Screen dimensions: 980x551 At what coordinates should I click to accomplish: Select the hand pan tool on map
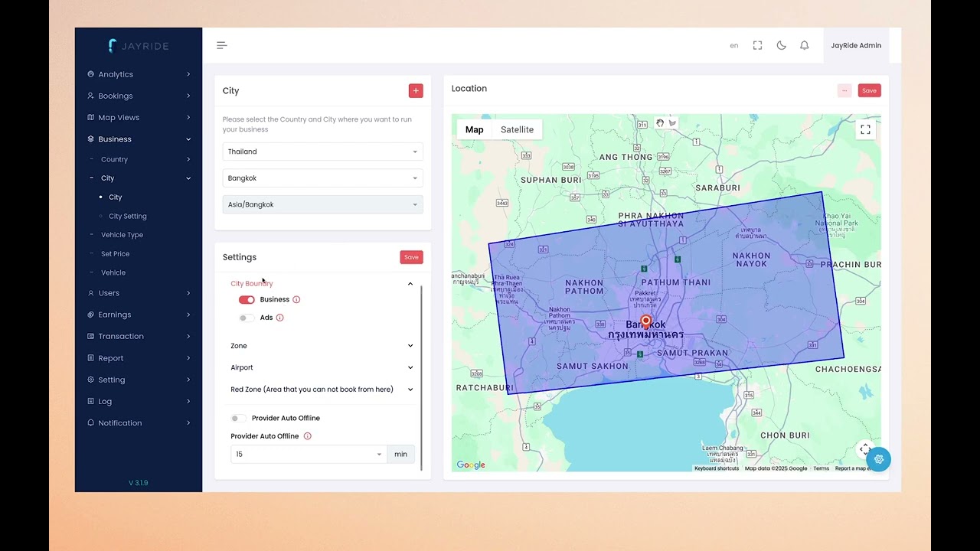[x=660, y=122]
